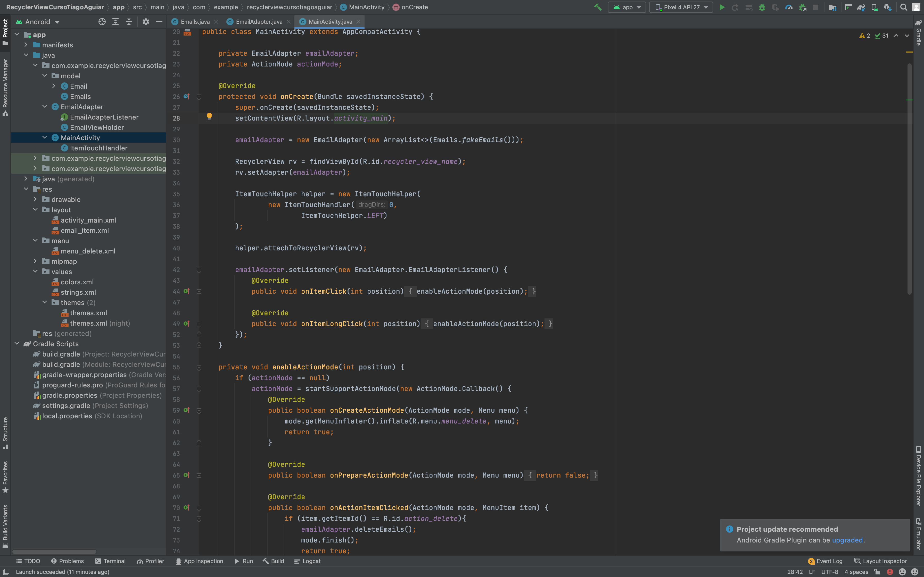Sync project with Gradle files

click(x=862, y=7)
